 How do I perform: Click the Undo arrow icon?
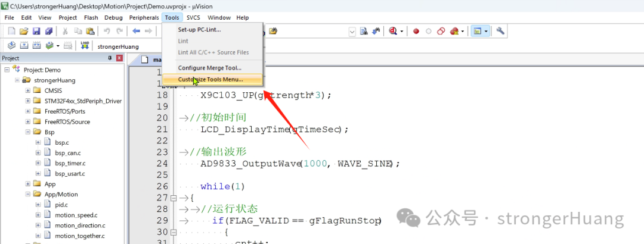(x=107, y=31)
